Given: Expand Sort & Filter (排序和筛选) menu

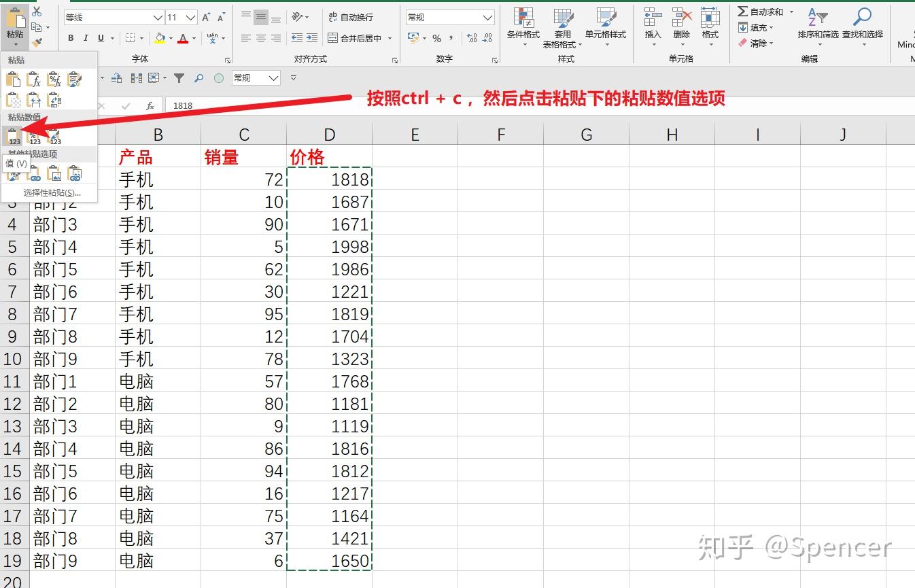Looking at the screenshot, I should 818,28.
